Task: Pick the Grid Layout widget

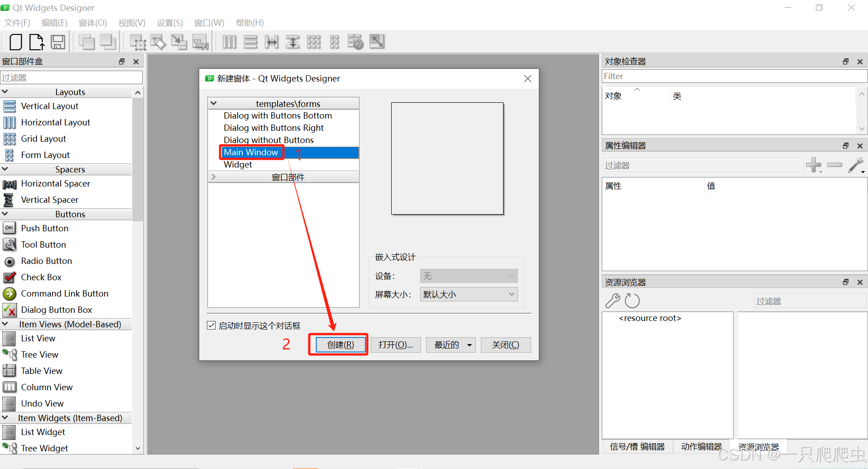Action: [x=35, y=139]
